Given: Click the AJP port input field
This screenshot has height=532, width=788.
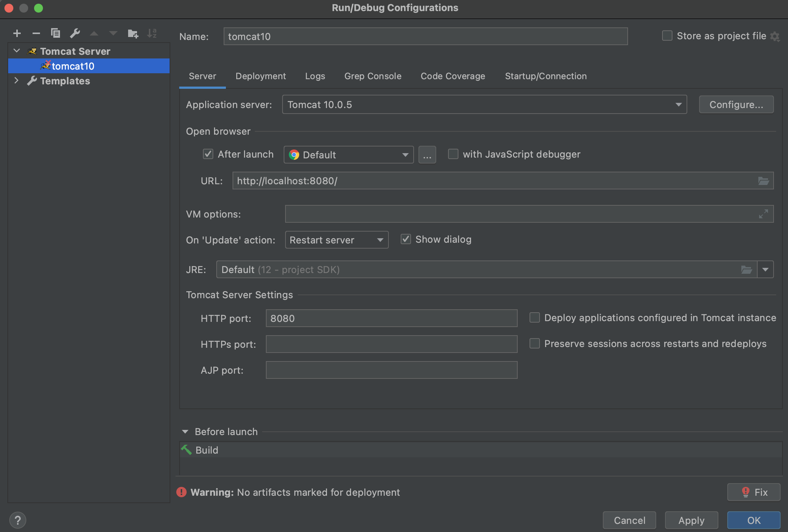Looking at the screenshot, I should pyautogui.click(x=391, y=370).
